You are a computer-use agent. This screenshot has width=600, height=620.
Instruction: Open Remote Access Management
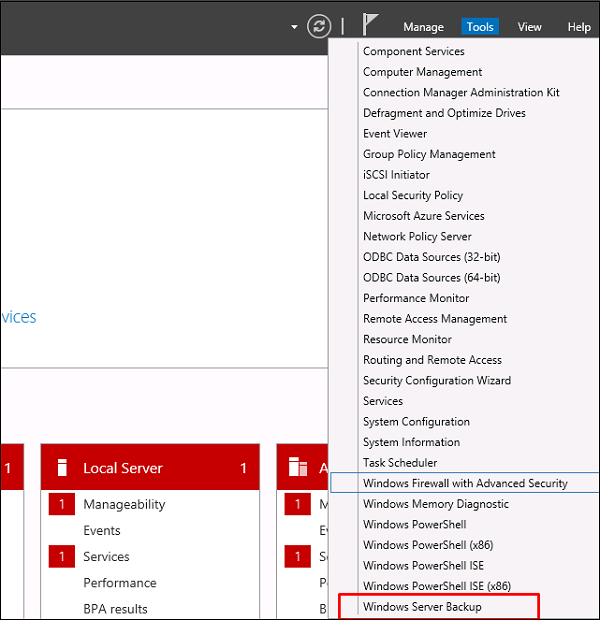point(435,319)
